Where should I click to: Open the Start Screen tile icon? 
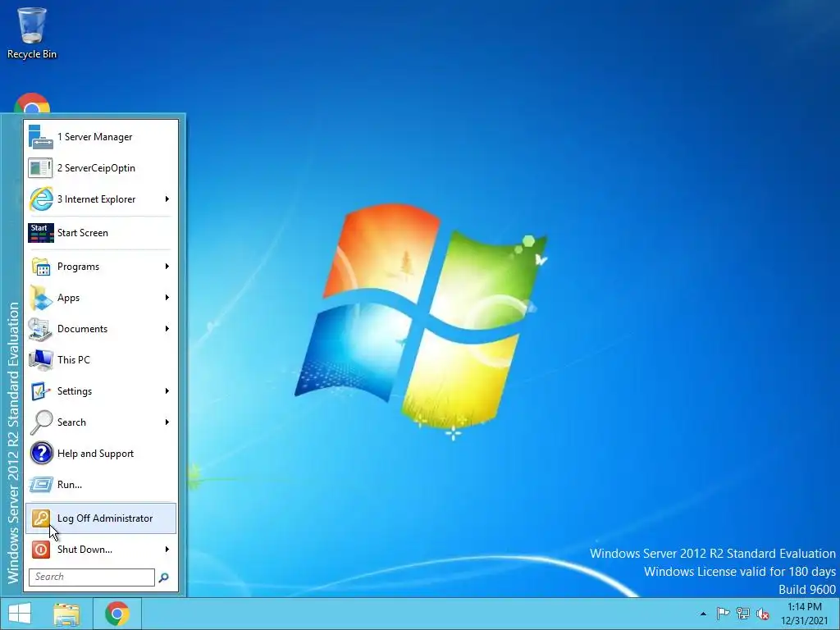tap(41, 232)
